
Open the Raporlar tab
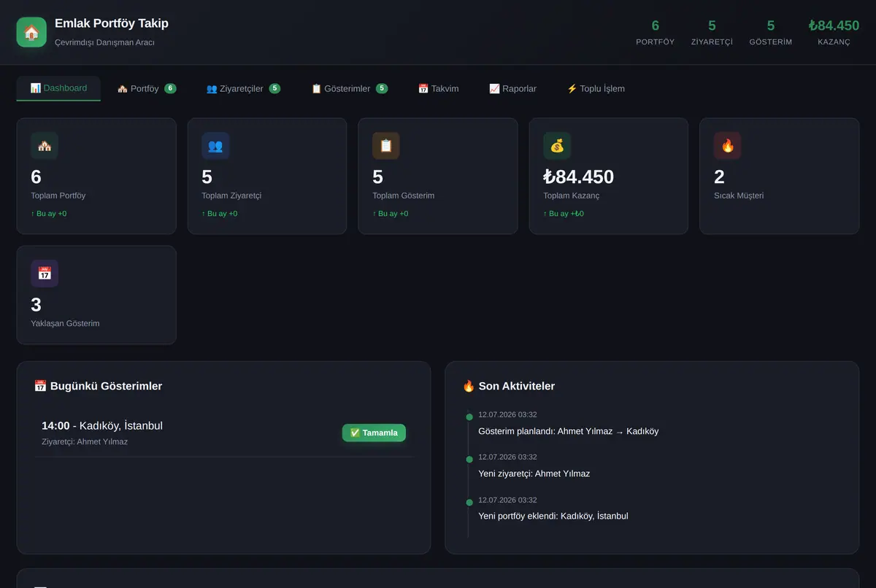[x=513, y=88]
